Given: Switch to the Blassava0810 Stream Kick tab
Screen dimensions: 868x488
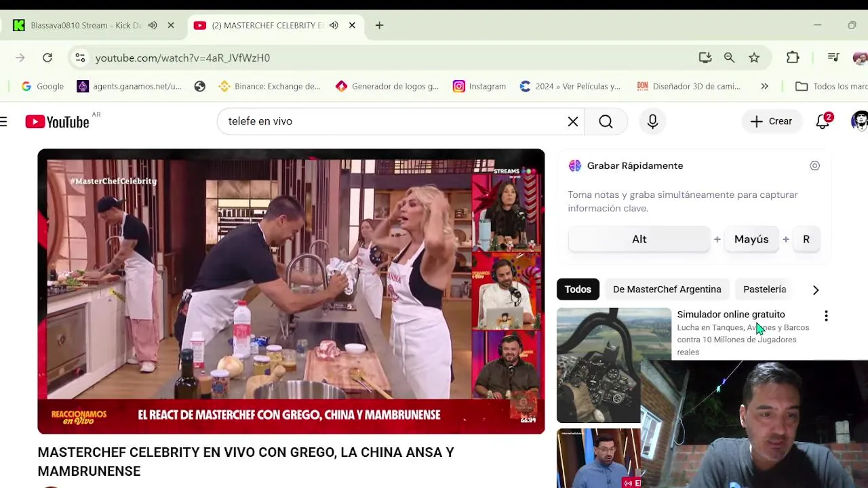Looking at the screenshot, I should [x=85, y=25].
